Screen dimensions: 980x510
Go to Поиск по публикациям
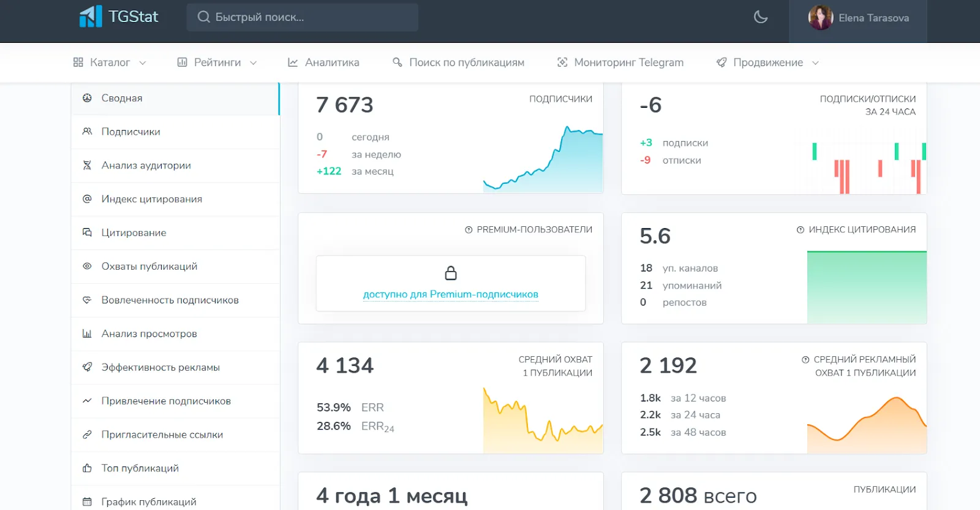pos(458,63)
